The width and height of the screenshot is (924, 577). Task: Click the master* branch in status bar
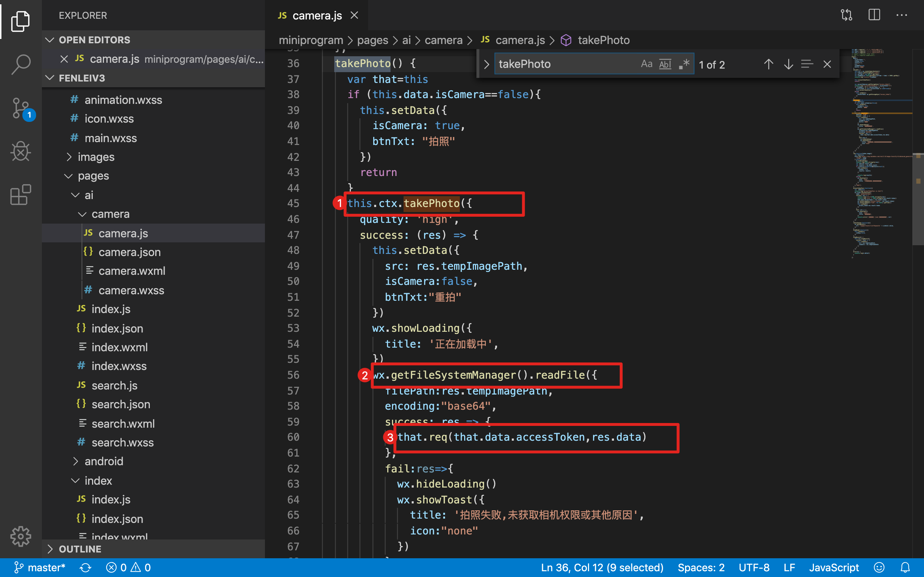tap(40, 568)
